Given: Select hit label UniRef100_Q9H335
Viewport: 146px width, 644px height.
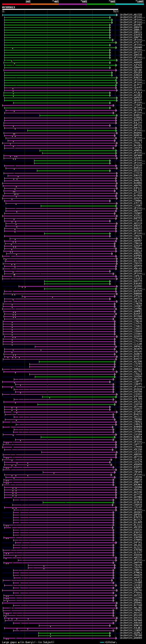Looking at the screenshot, I should [131, 55].
